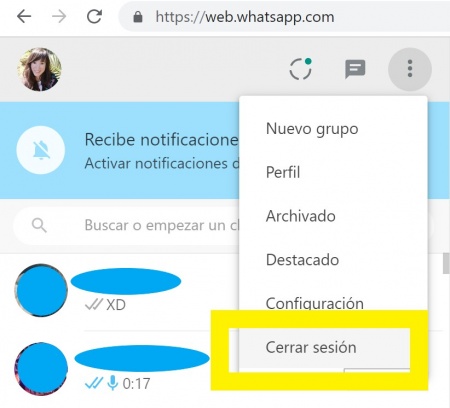Open Configuración from the menu
Screen dimensions: 450x408
(x=333, y=303)
